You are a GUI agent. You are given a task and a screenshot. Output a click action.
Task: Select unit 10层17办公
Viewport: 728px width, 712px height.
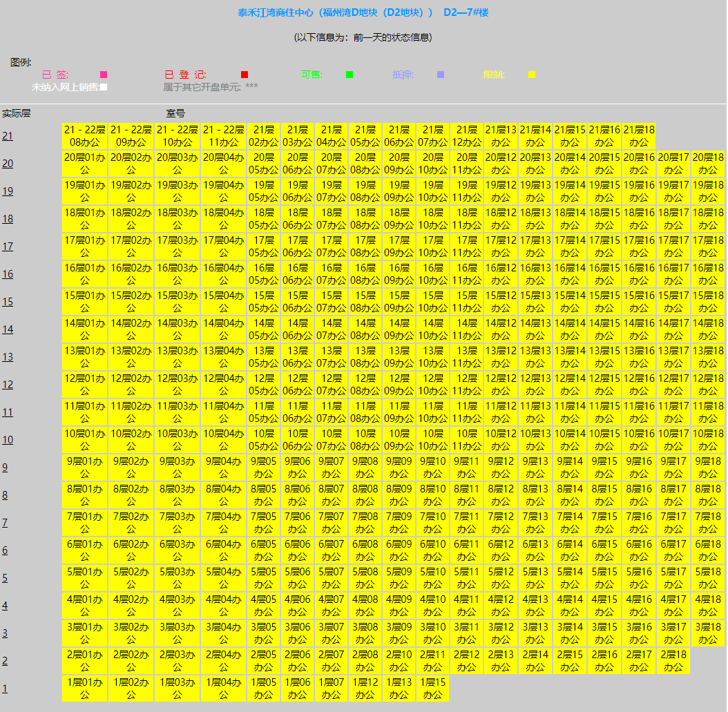[673, 439]
